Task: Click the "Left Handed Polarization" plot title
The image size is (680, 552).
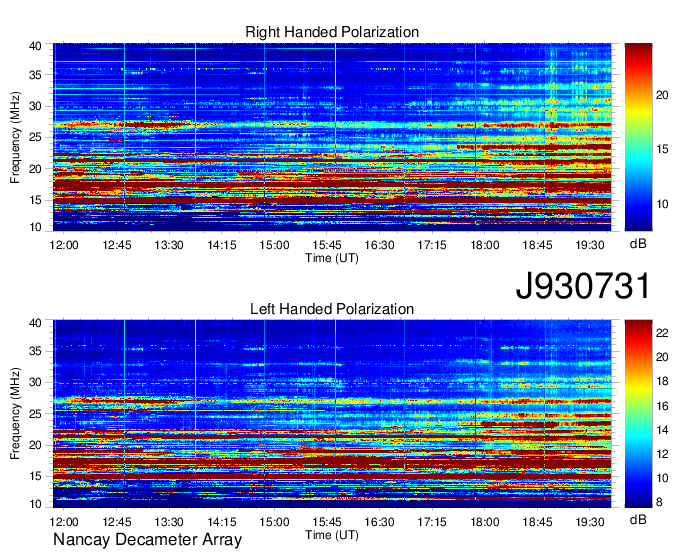Action: click(332, 309)
